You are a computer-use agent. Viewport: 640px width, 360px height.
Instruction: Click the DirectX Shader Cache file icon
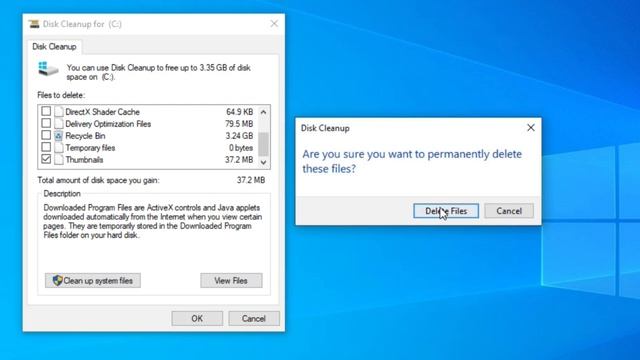(x=59, y=111)
